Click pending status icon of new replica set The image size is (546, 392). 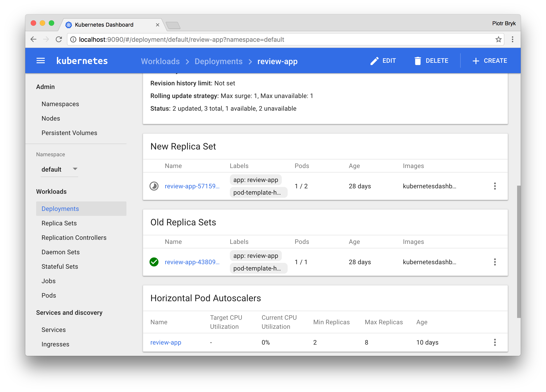click(x=154, y=186)
